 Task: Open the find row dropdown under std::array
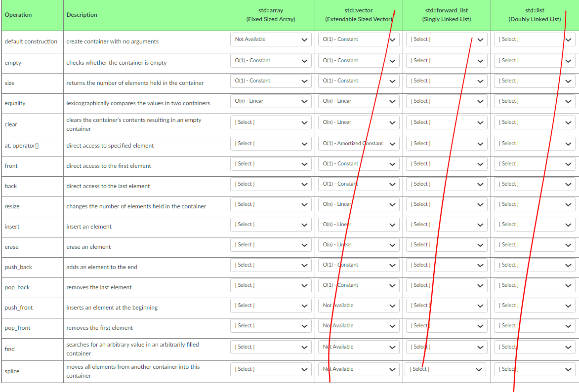[270, 347]
